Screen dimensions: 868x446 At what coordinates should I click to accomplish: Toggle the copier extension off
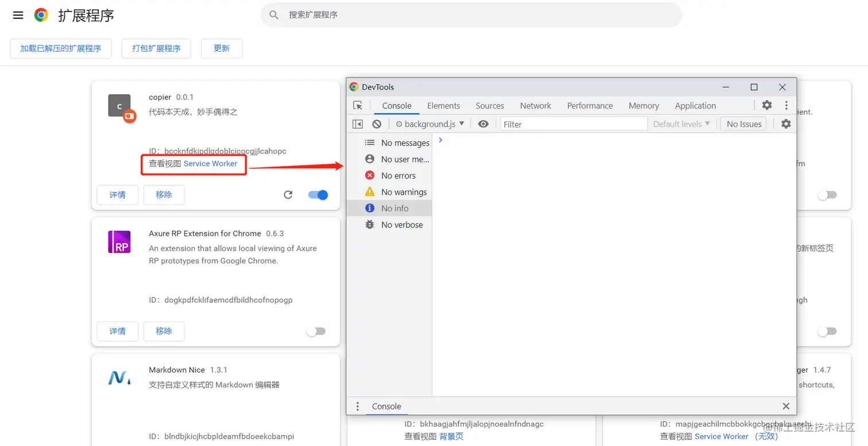318,195
